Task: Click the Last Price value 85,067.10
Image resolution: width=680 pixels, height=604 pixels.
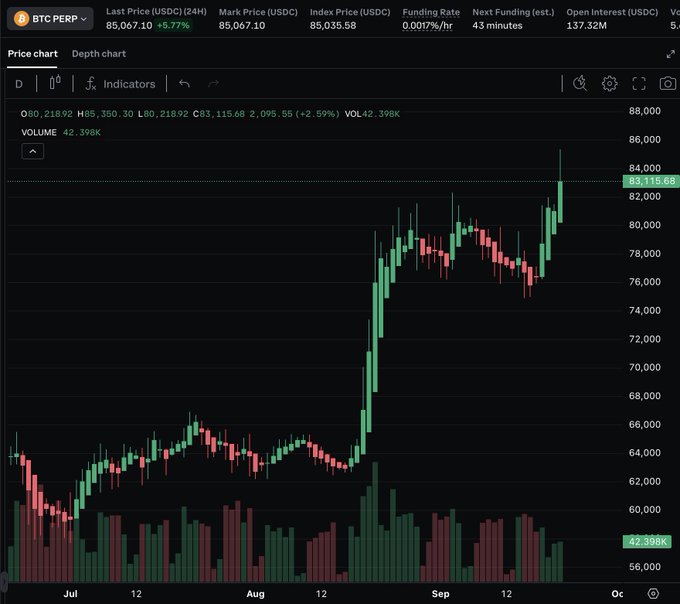Action: pyautogui.click(x=129, y=26)
